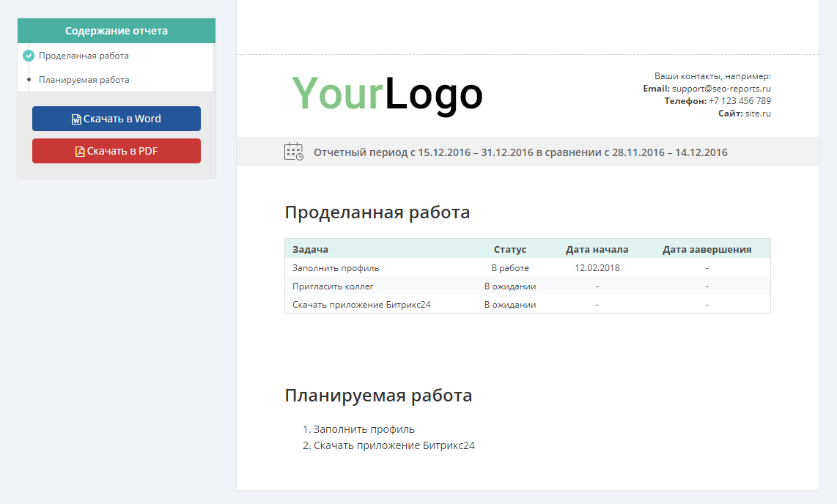Image resolution: width=837 pixels, height=504 pixels.
Task: Select the Пригласить коллег table cell
Action: tap(333, 286)
